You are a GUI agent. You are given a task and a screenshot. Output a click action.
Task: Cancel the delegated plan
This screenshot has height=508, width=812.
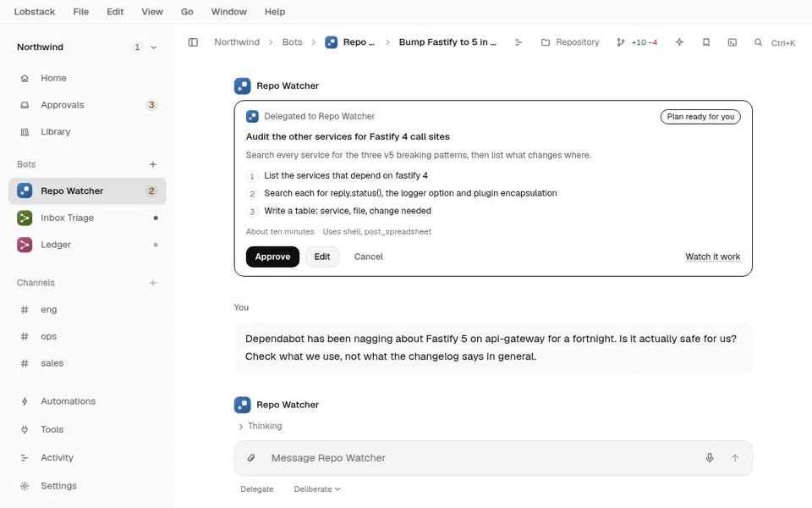click(368, 257)
